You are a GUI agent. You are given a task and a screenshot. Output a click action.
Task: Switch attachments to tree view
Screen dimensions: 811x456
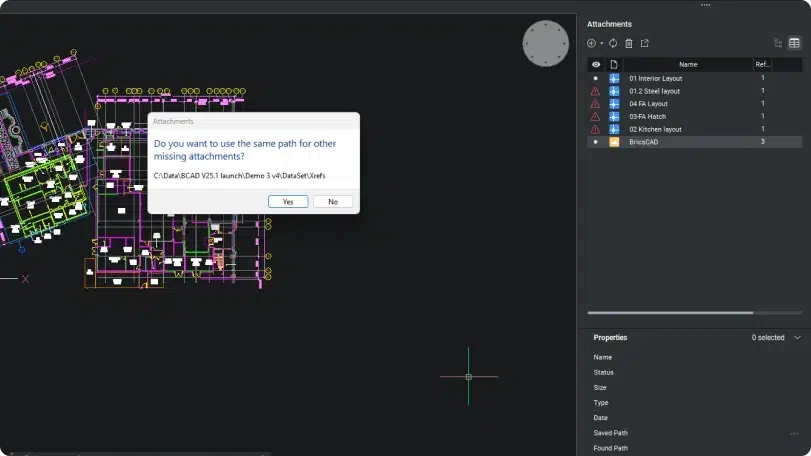[778, 43]
